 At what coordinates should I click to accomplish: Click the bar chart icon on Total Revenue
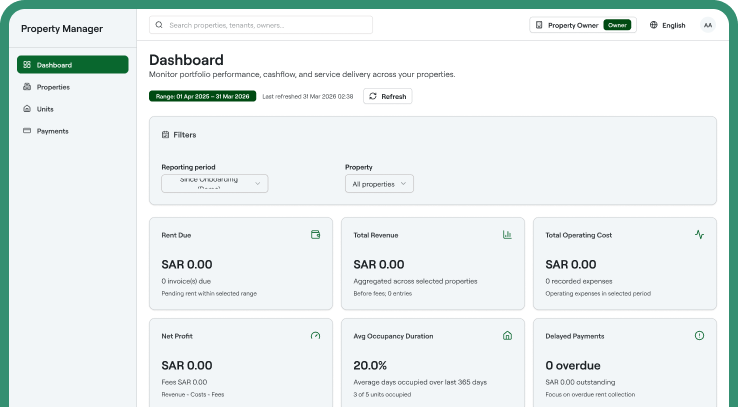click(x=507, y=234)
